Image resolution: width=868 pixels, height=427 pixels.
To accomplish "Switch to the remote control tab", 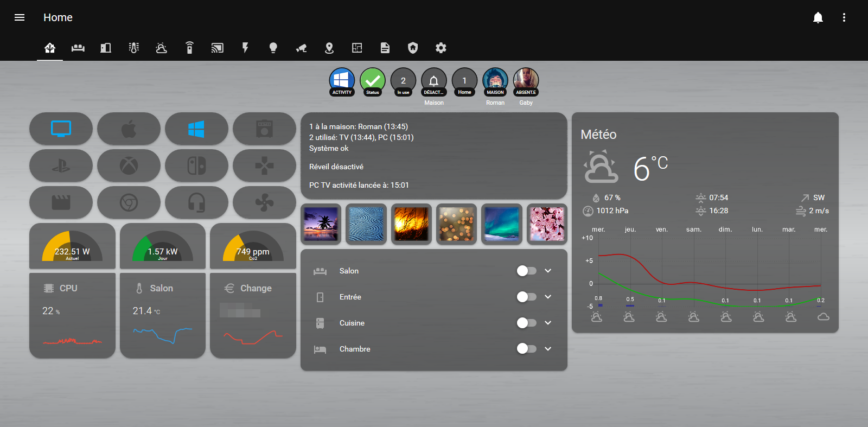I will tap(189, 48).
